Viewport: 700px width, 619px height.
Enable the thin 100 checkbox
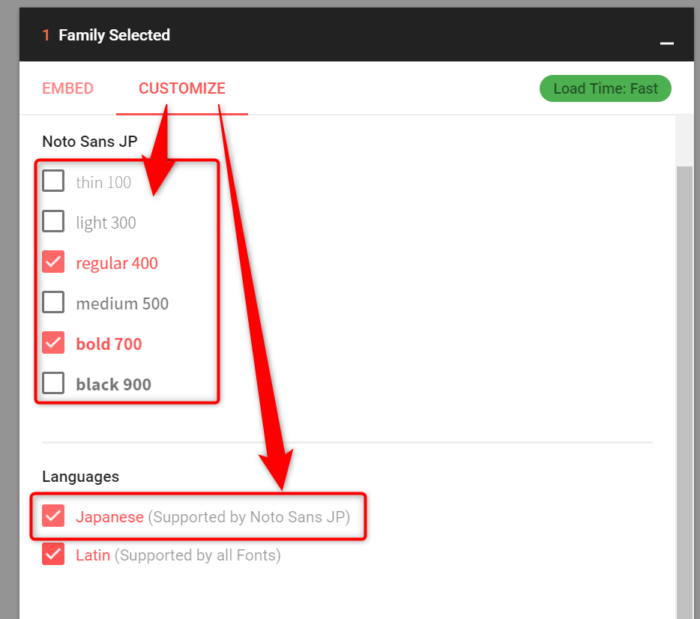point(54,181)
